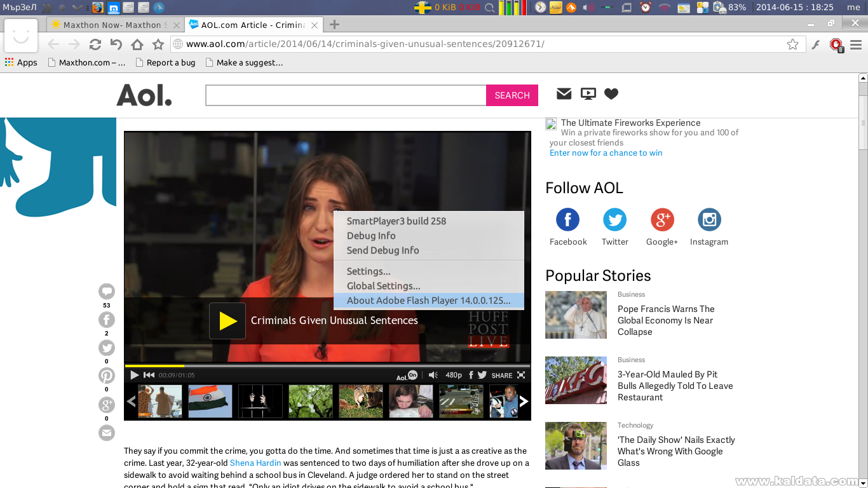Open the browser hamburger menu
868x488 pixels.
pos(856,44)
